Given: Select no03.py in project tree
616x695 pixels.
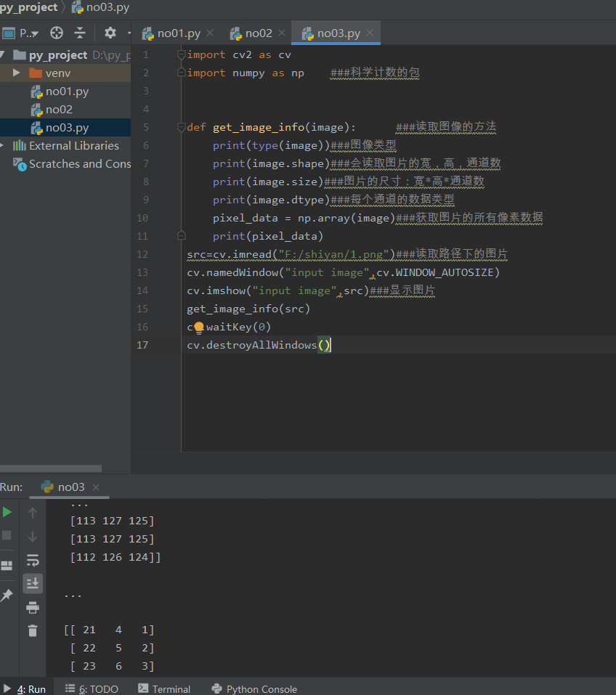Looking at the screenshot, I should click(65, 128).
